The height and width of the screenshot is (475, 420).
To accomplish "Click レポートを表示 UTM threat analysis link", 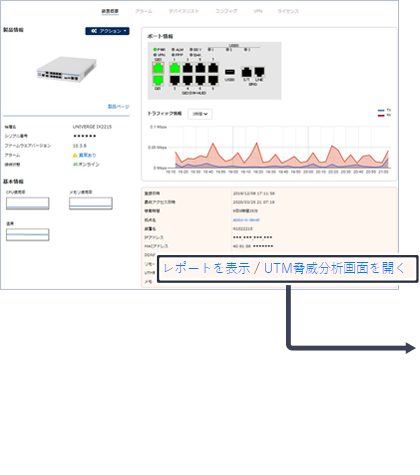I will click(x=284, y=268).
